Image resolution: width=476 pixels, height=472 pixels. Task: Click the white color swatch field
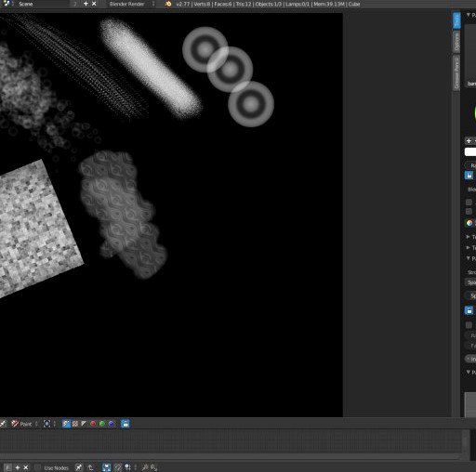point(470,151)
